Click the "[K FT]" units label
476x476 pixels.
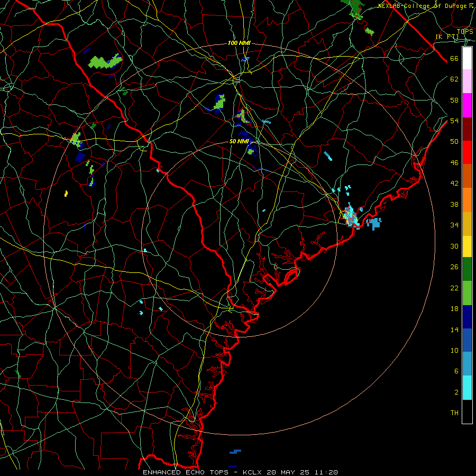(447, 36)
